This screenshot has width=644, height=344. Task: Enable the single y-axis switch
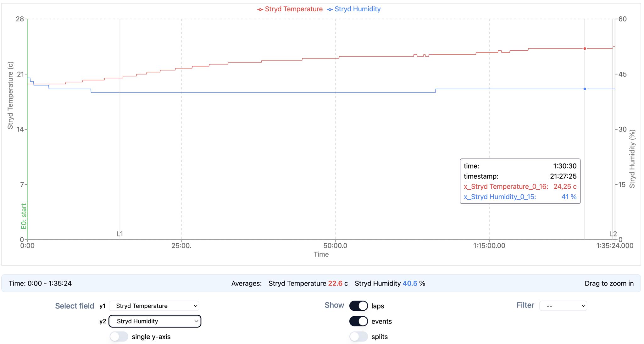[119, 337]
